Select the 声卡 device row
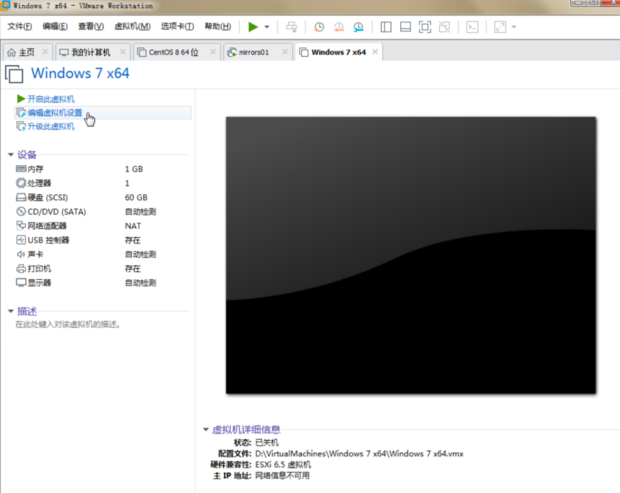Screen dimensions: 620x493 click(102, 254)
